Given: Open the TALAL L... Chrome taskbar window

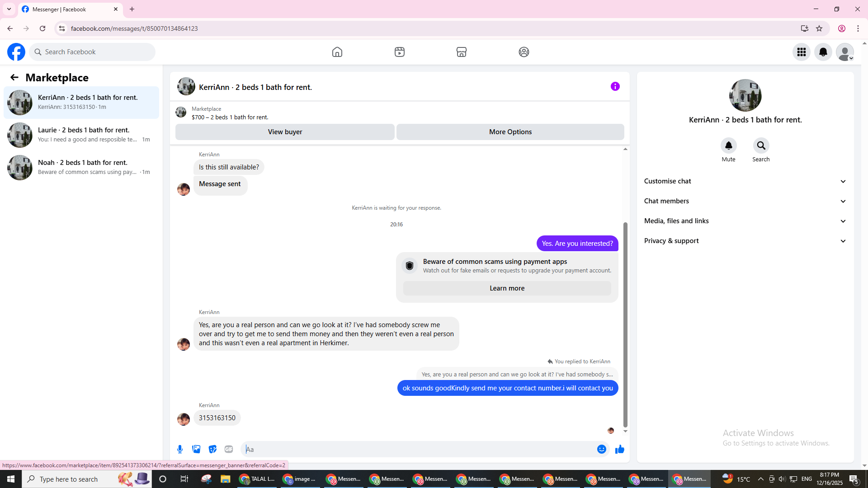Looking at the screenshot, I should [258, 479].
